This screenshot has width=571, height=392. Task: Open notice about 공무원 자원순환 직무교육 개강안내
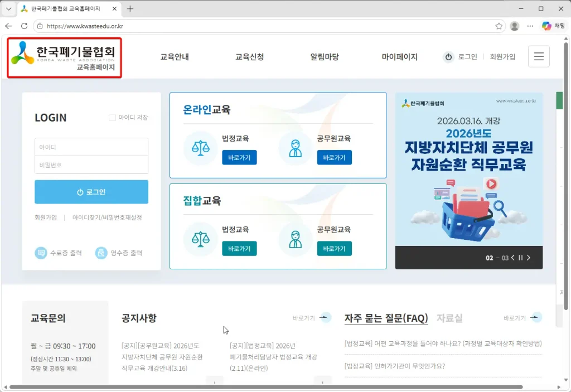[x=162, y=357]
